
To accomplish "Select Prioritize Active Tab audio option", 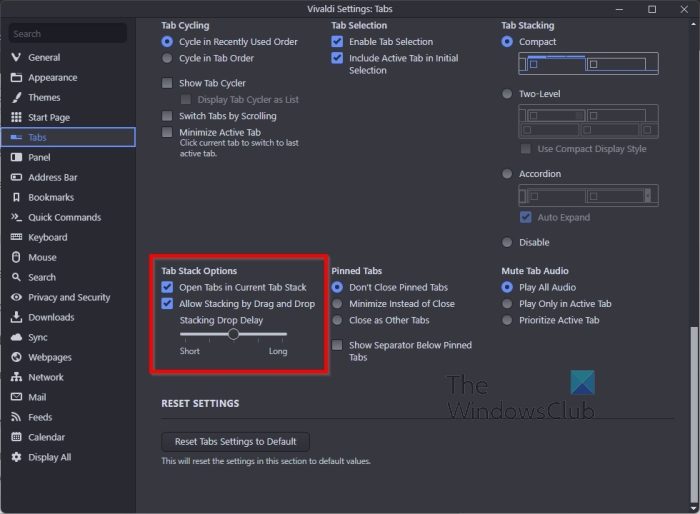I will [507, 320].
